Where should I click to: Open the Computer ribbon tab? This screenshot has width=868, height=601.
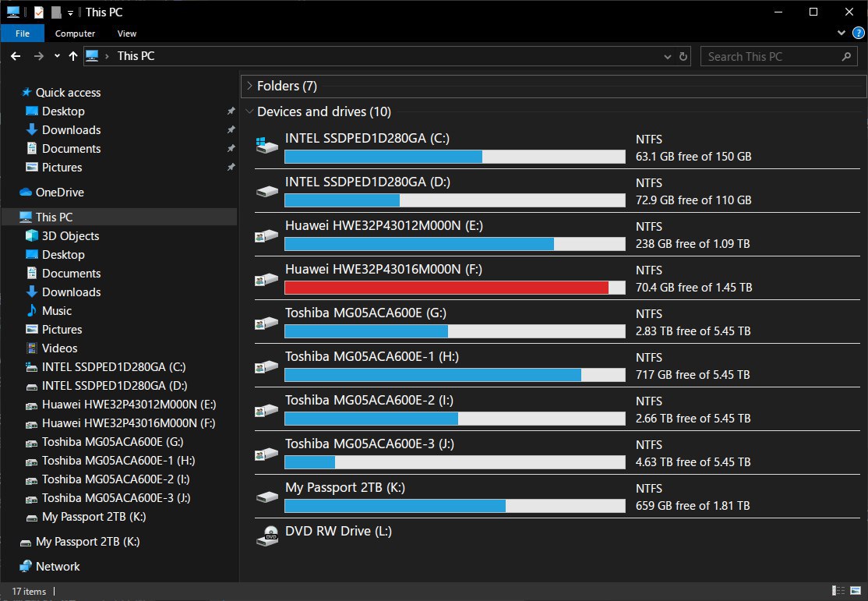click(75, 34)
